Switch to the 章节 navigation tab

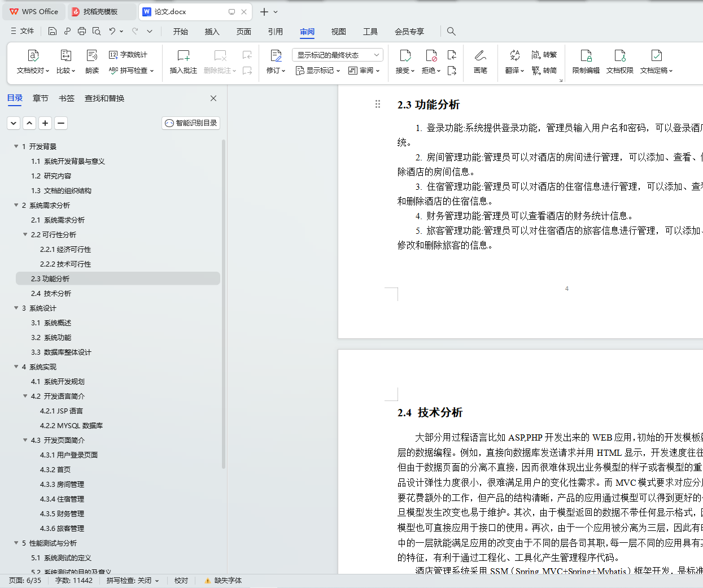(41, 98)
